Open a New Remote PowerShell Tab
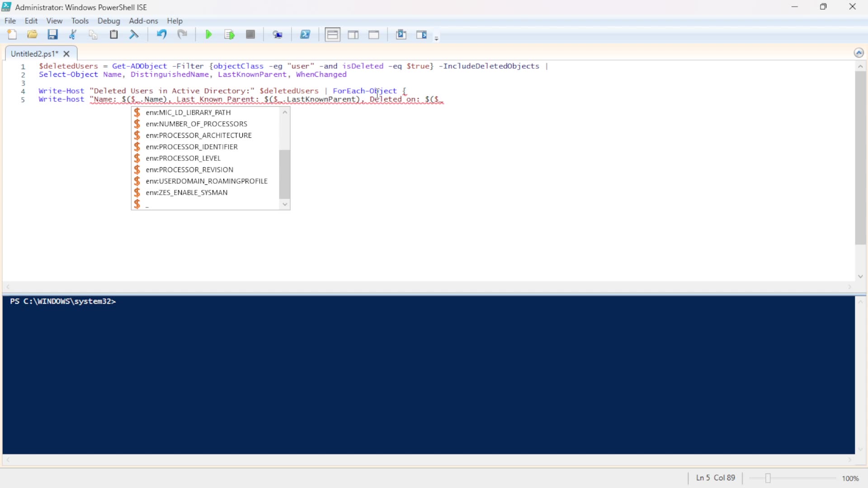The height and width of the screenshot is (488, 868). pyautogui.click(x=278, y=34)
